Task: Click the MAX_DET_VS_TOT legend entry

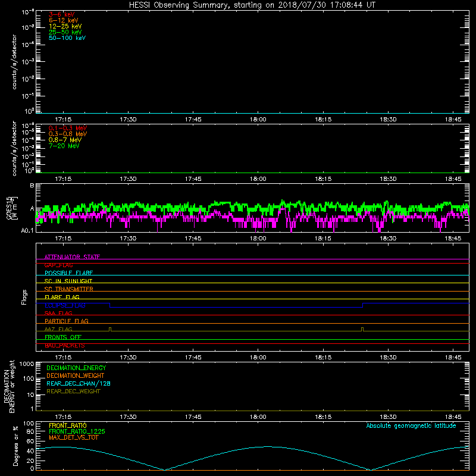Action: (74, 437)
